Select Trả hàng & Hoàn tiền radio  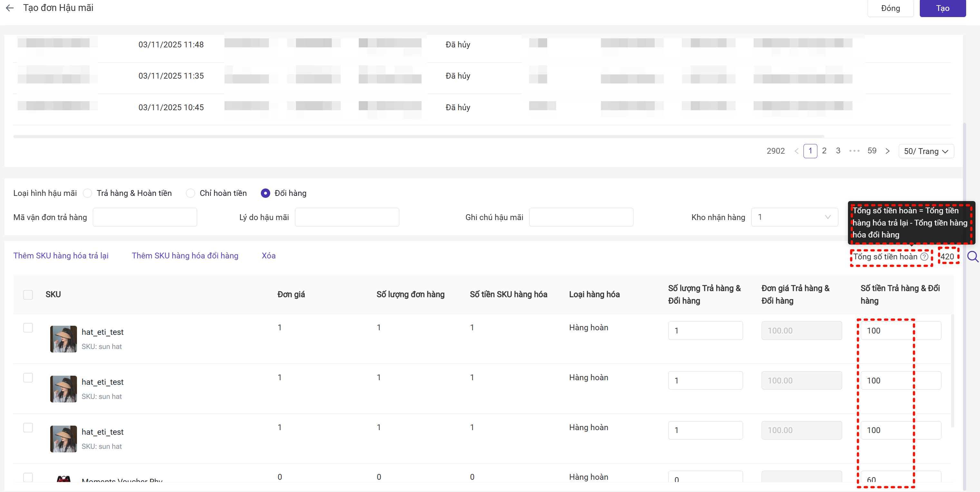[88, 193]
